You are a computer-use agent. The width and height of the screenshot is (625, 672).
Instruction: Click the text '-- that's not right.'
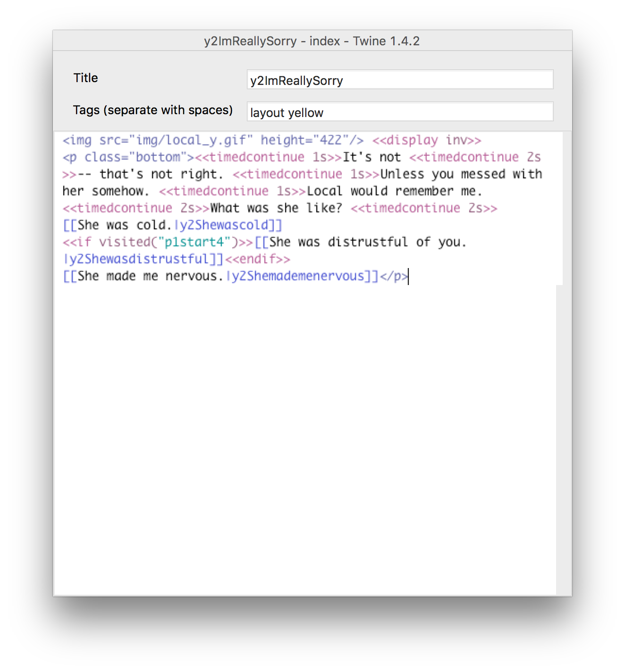(x=151, y=174)
